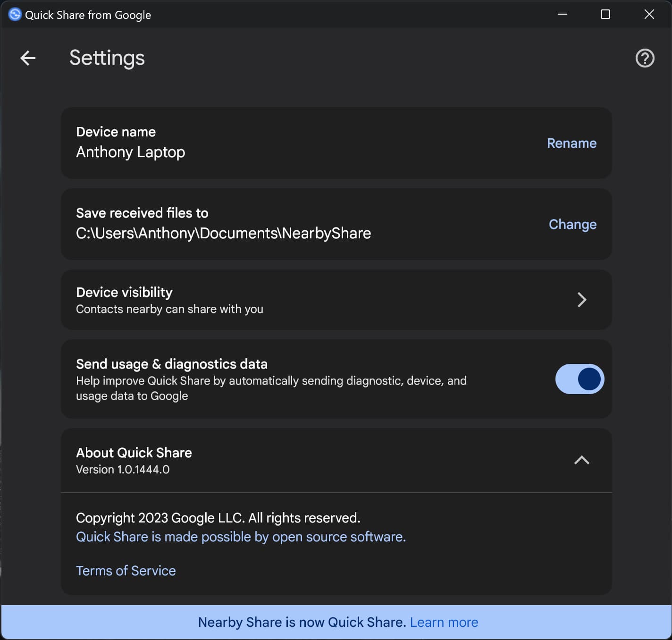Open the help icon

click(645, 58)
